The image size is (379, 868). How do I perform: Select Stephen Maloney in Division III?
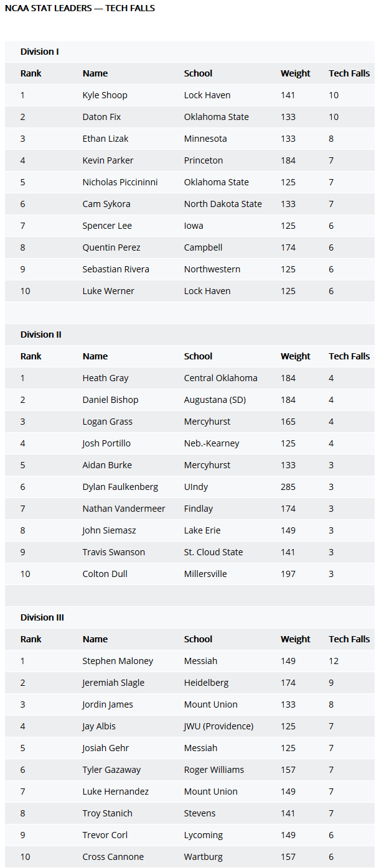118,661
